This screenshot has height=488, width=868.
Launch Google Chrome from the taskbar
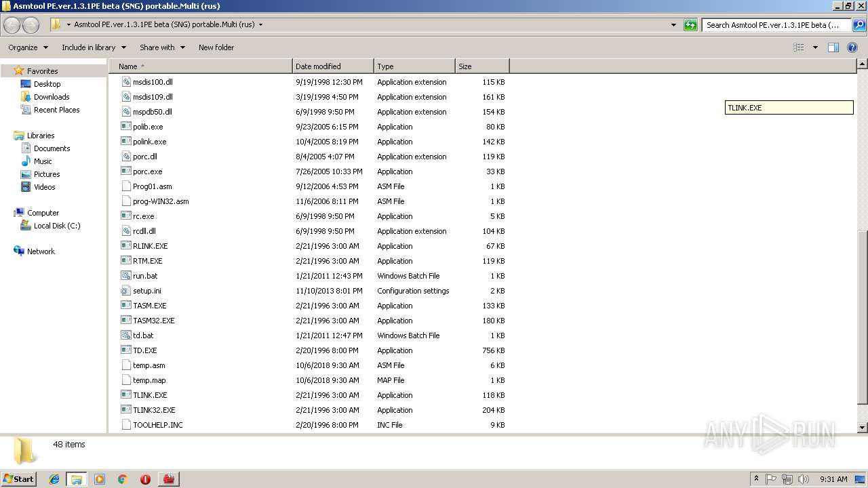123,479
